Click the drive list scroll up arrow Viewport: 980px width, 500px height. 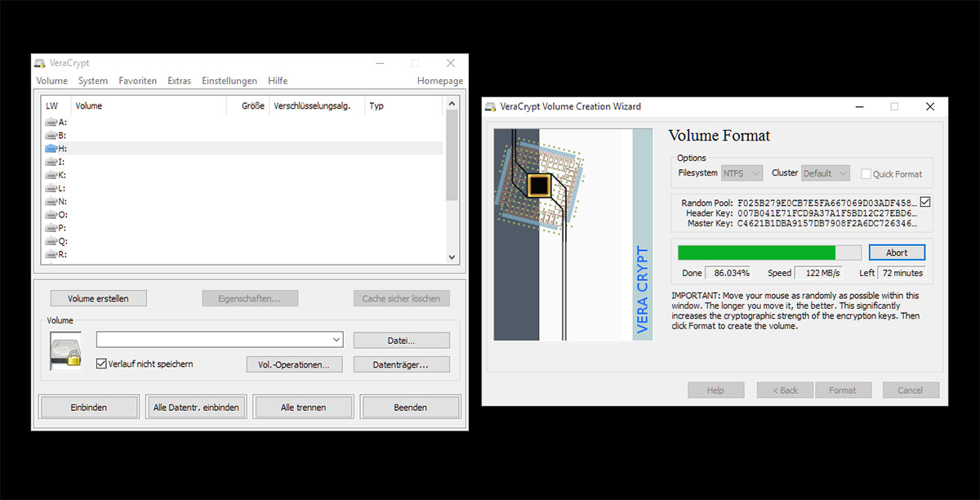(452, 105)
